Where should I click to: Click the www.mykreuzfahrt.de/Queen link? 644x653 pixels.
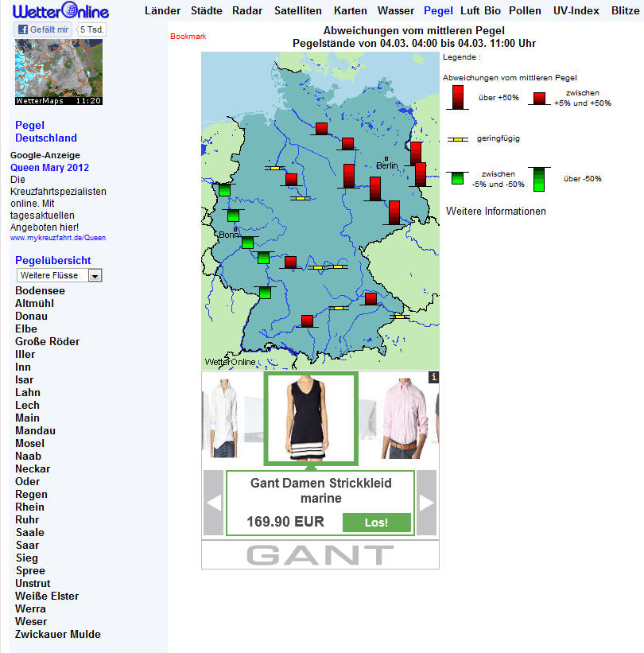click(x=58, y=238)
